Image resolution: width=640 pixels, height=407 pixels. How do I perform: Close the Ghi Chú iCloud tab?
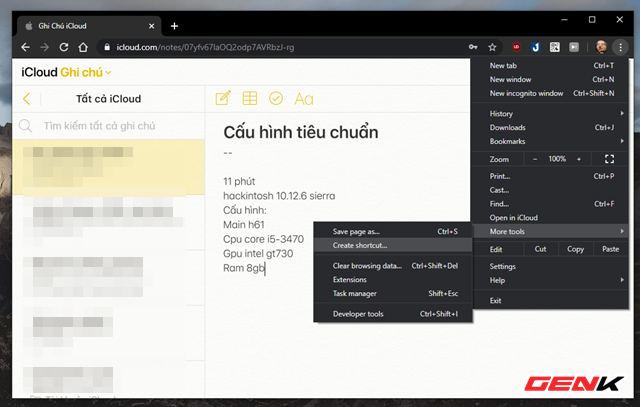pos(151,26)
